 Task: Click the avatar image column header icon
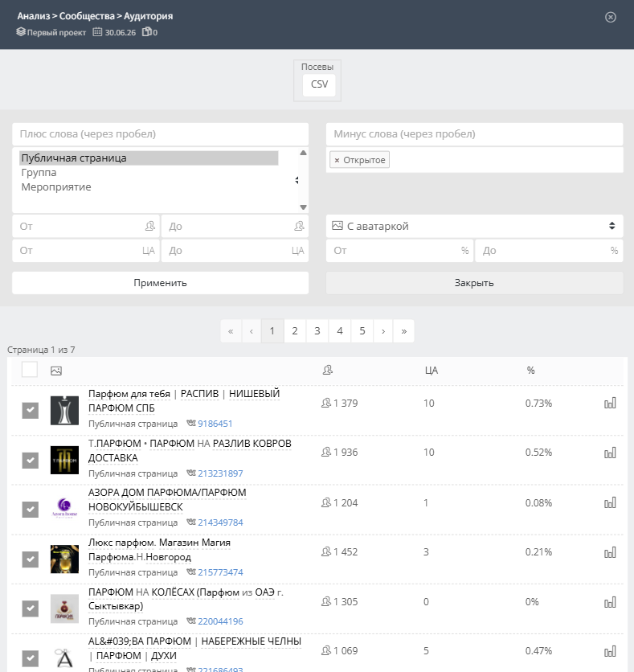click(x=56, y=371)
